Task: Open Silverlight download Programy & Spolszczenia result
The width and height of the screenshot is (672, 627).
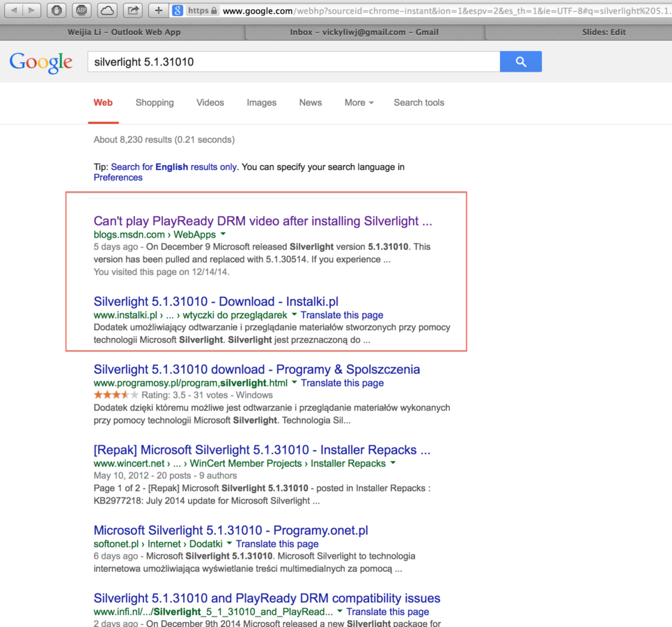Action: click(x=257, y=369)
